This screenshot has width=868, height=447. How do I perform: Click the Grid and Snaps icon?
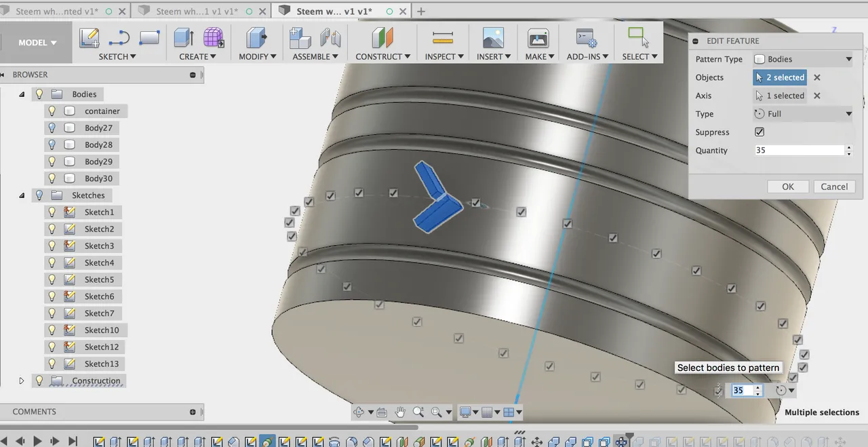pos(486,412)
